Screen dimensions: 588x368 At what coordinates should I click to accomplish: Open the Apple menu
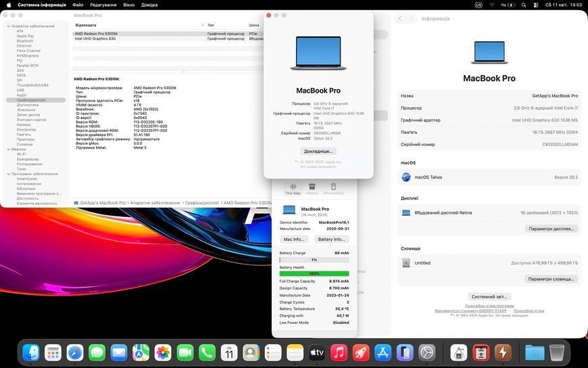(x=8, y=5)
